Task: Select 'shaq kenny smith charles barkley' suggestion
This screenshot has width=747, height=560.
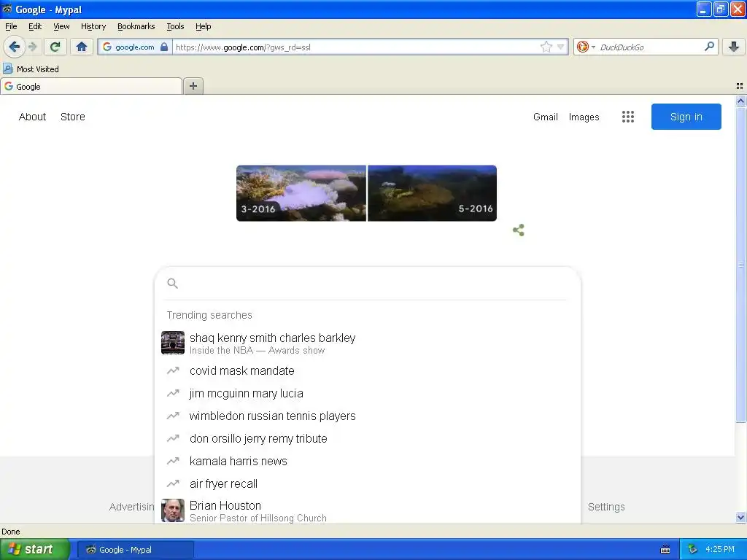Action: coord(367,343)
